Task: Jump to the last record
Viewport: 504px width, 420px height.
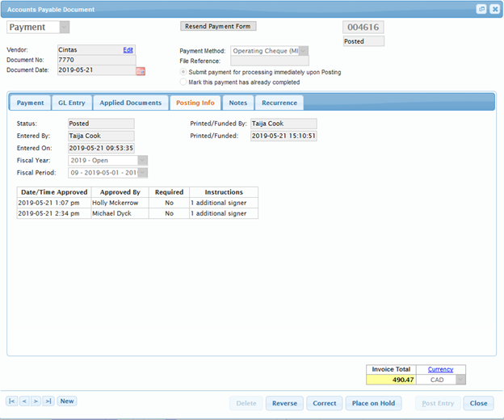Action: click(x=48, y=401)
